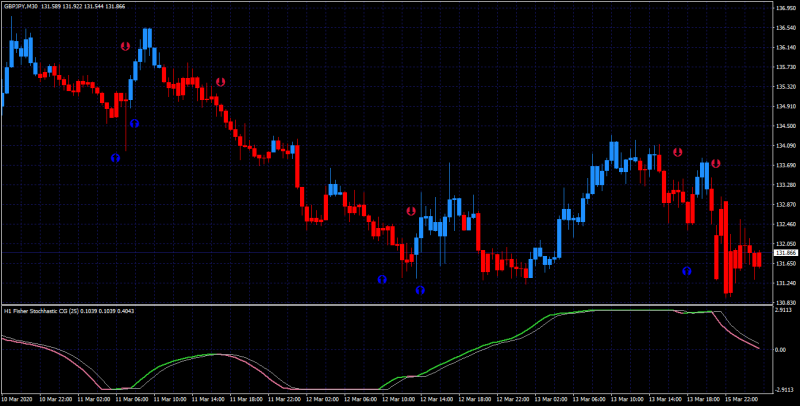The width and height of the screenshot is (800, 406).
Task: Select the lowest blue buy arrow on chart
Action: [x=420, y=290]
